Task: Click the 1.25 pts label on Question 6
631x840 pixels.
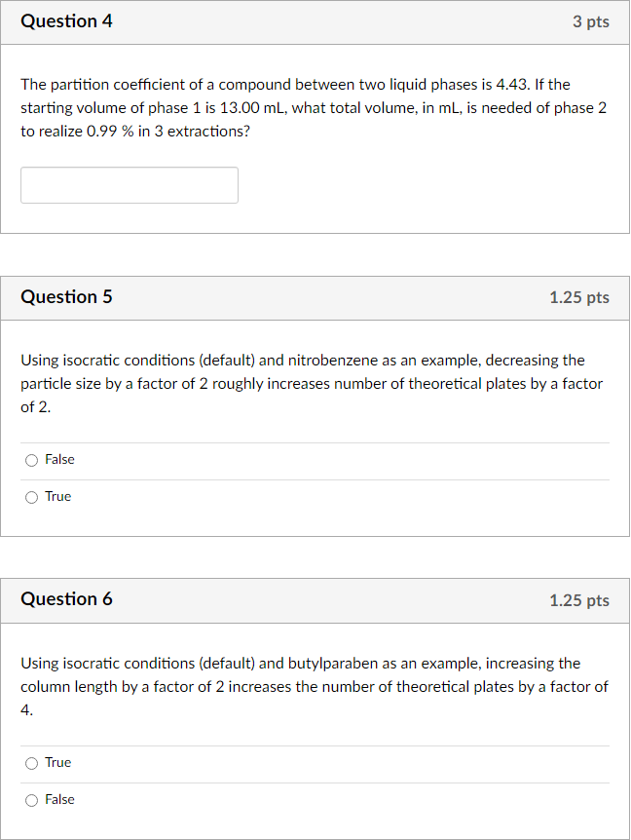Action: [x=578, y=600]
